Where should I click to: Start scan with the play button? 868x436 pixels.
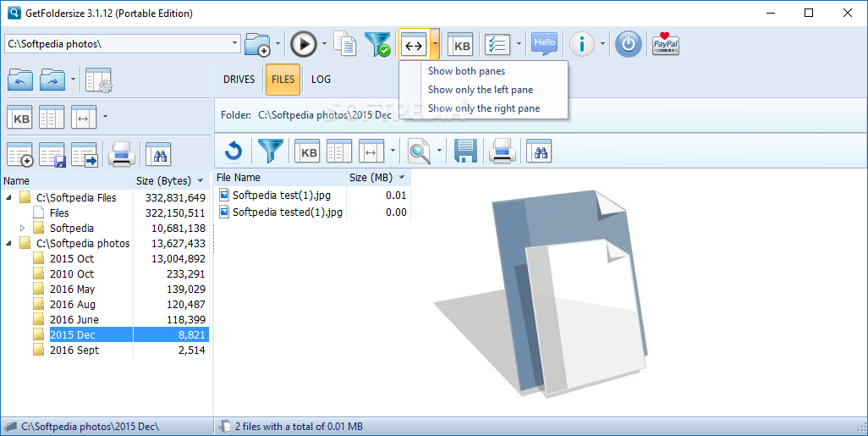(x=304, y=44)
